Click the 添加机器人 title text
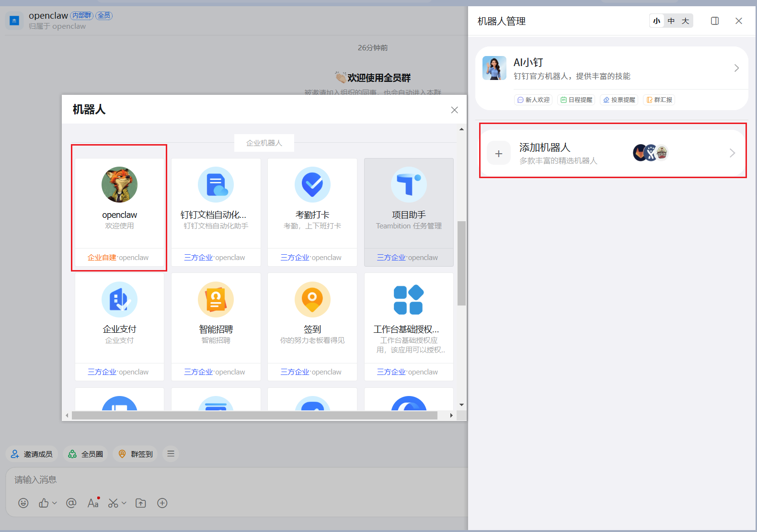This screenshot has width=757, height=532. [545, 147]
